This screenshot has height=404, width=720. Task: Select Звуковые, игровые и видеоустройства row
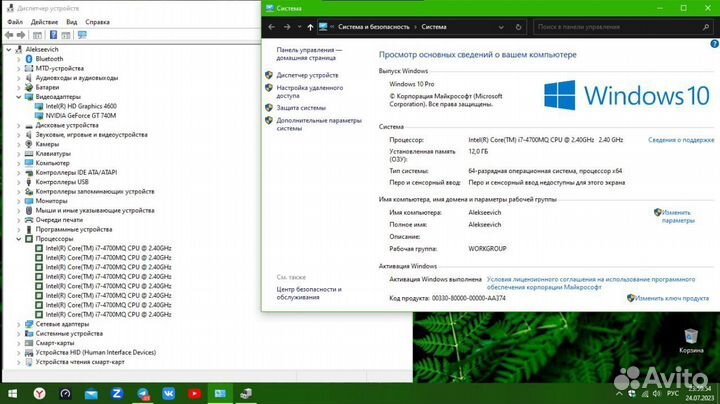91,135
